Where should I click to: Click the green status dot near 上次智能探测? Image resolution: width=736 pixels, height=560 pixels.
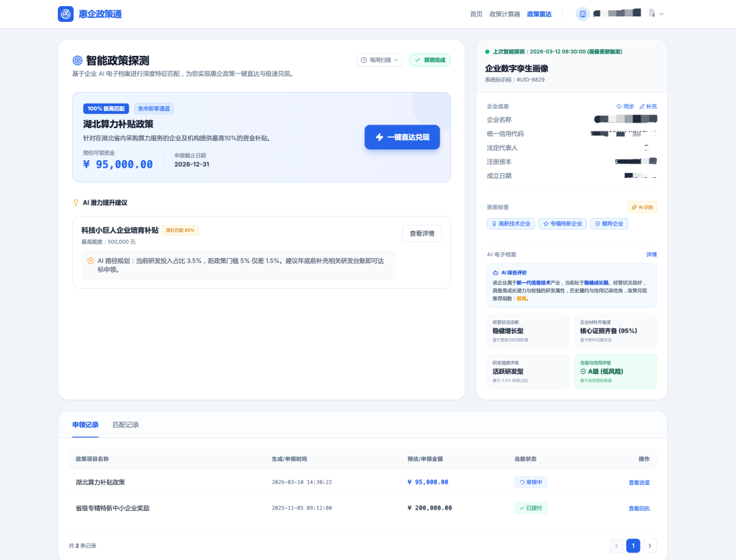coord(487,52)
